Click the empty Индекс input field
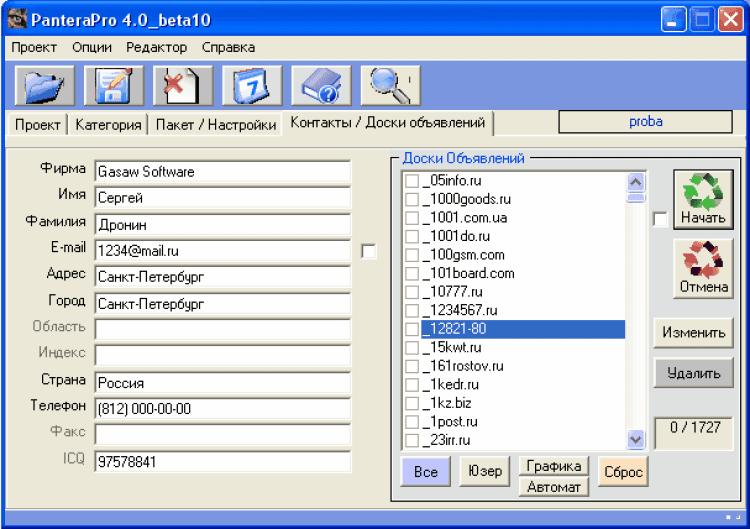 click(223, 356)
